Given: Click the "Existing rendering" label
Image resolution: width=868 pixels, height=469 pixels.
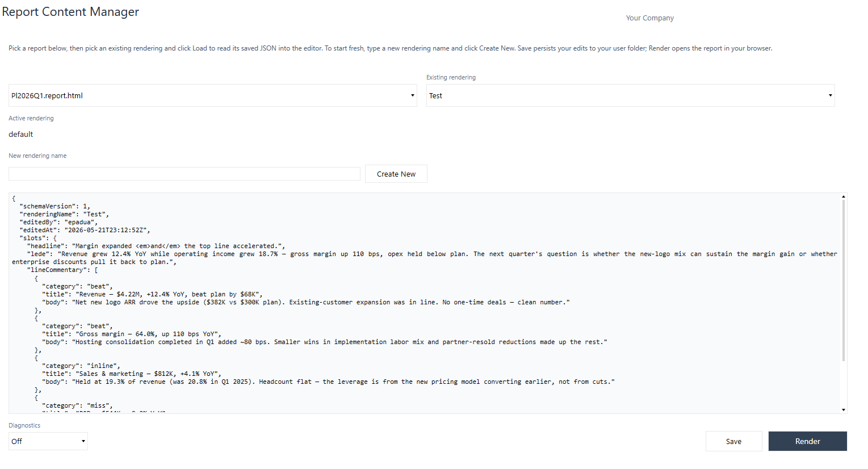Looking at the screenshot, I should (x=451, y=77).
